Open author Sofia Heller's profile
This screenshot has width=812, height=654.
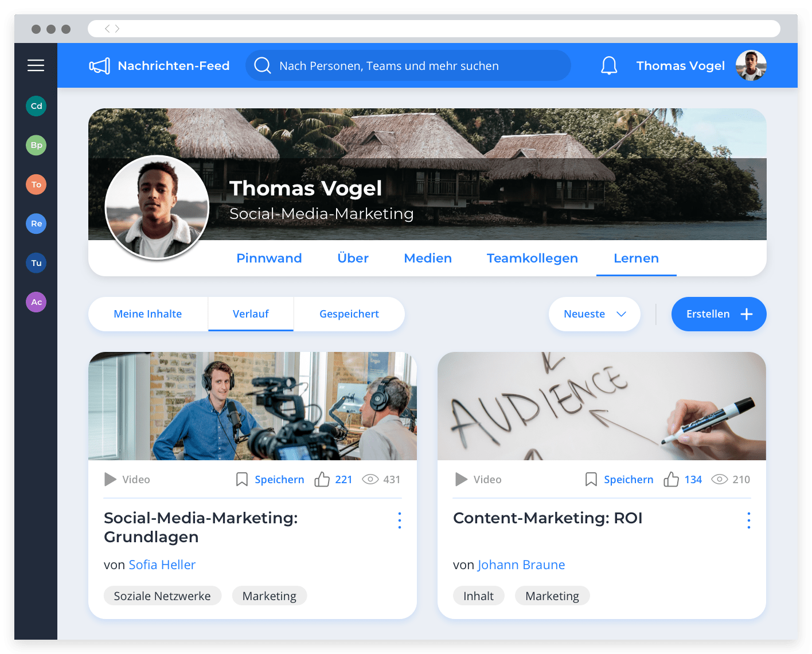[162, 565]
